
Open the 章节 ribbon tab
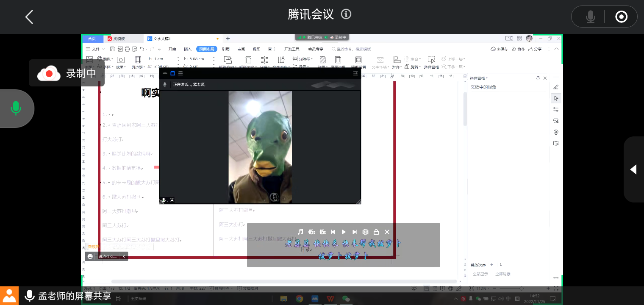[x=272, y=49]
